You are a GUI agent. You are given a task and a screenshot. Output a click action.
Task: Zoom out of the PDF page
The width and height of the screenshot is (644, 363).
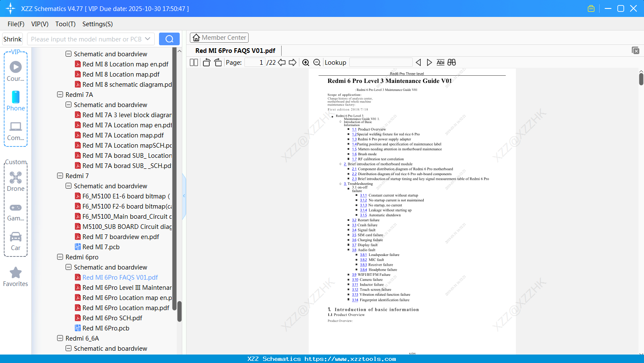[317, 63]
